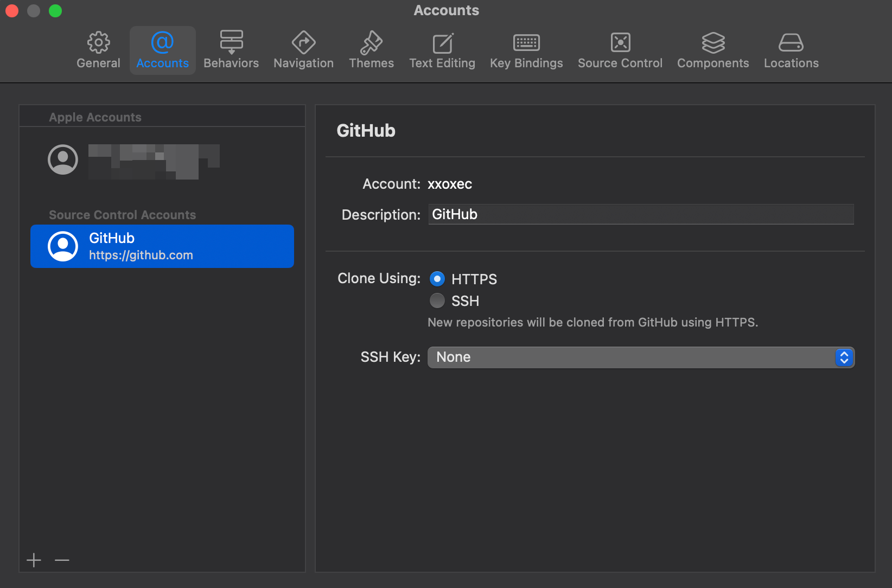Click the https://github.com URL text
The image size is (892, 588).
(141, 255)
